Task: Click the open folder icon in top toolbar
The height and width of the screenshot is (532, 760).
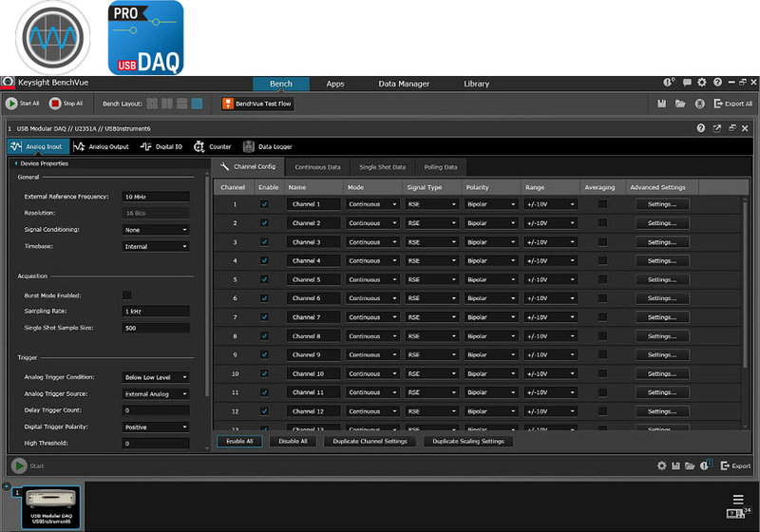Action: coord(680,104)
